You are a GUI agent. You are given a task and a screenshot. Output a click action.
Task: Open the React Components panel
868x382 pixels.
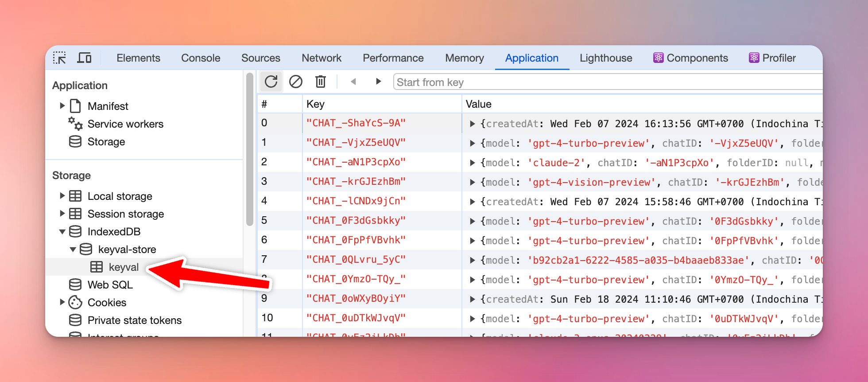(690, 58)
